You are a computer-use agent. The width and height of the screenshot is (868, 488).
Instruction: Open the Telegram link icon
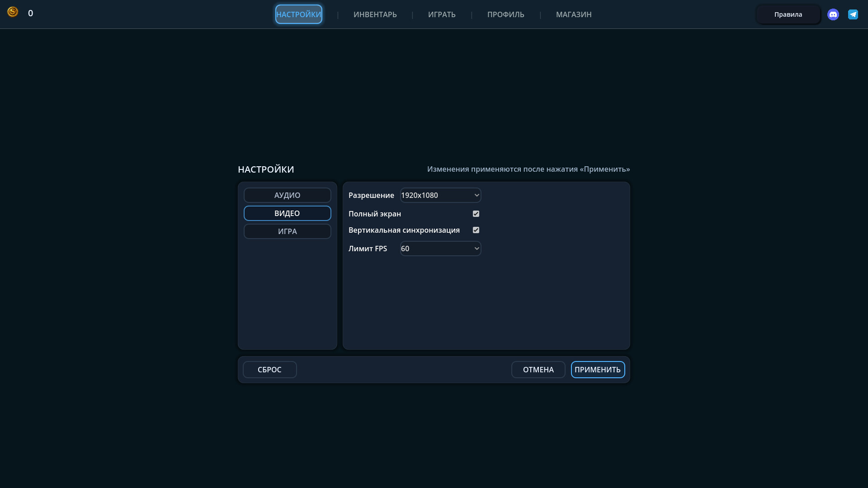pyautogui.click(x=853, y=14)
